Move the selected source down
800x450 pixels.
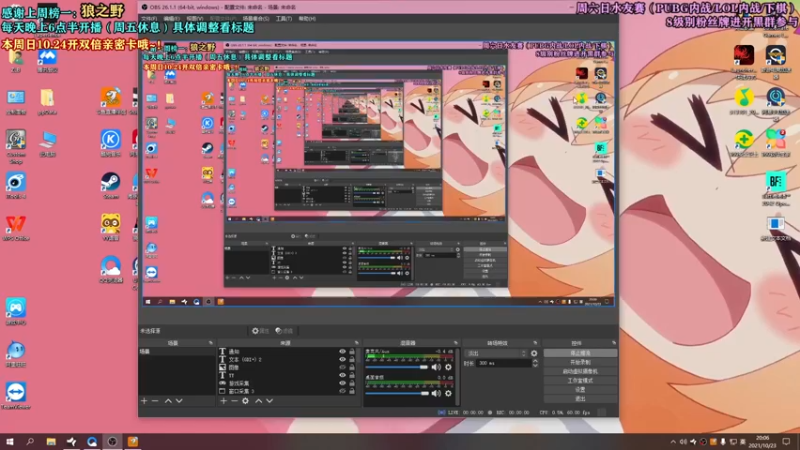coord(269,401)
